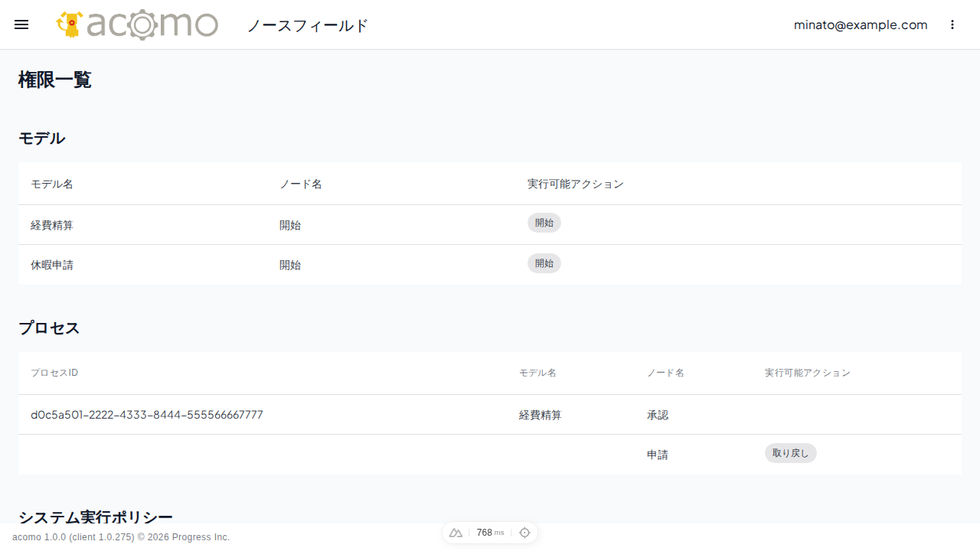Select process ID d0c5a501-2222-4333-8444-555566667777
Viewport: 980px width, 551px height.
(147, 415)
